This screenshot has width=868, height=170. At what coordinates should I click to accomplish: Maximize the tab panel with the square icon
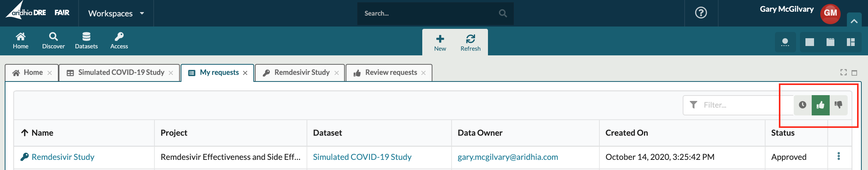[x=854, y=73]
